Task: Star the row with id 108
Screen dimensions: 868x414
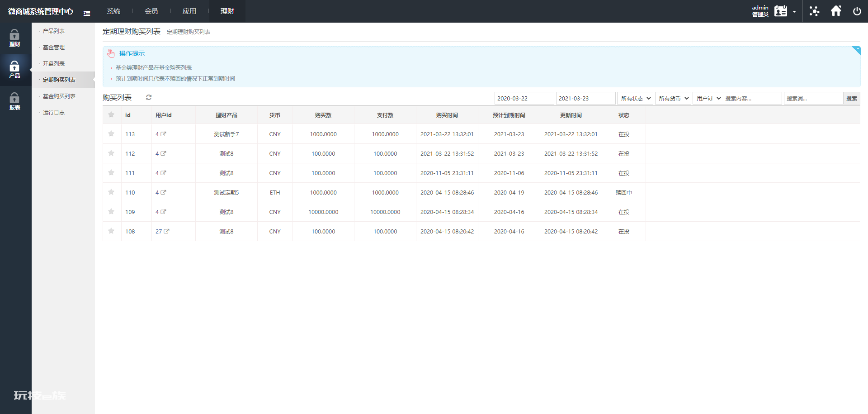Action: coord(111,231)
